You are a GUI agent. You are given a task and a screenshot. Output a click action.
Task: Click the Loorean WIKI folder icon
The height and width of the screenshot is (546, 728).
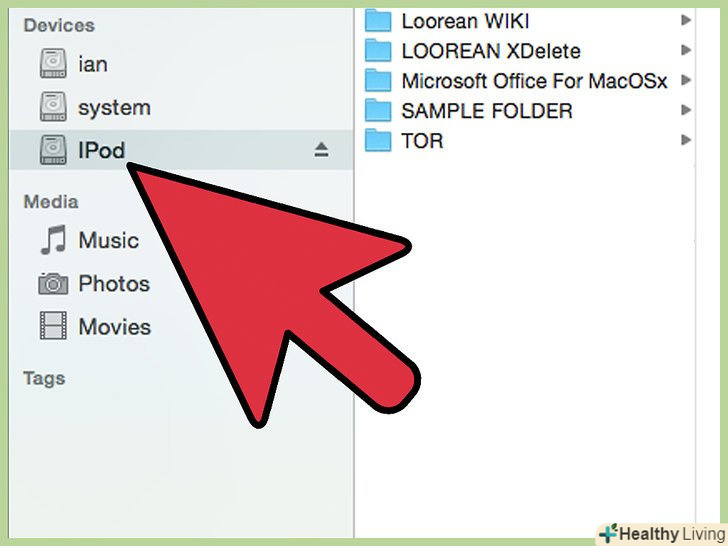coord(377,21)
